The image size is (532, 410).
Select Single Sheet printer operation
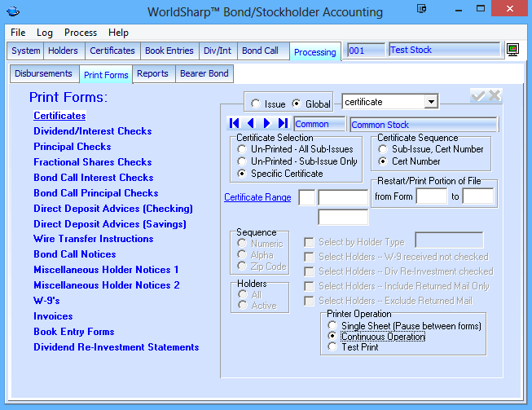pyautogui.click(x=332, y=326)
